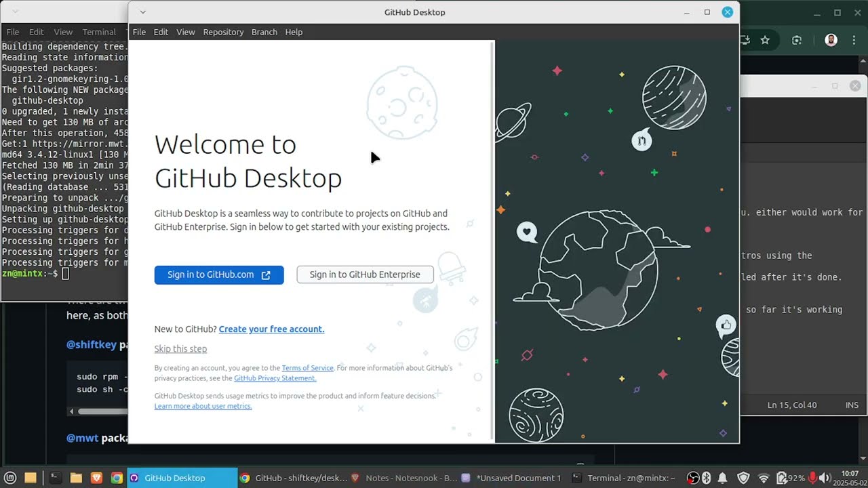Click Sign in to GitHub.com button

tap(219, 274)
